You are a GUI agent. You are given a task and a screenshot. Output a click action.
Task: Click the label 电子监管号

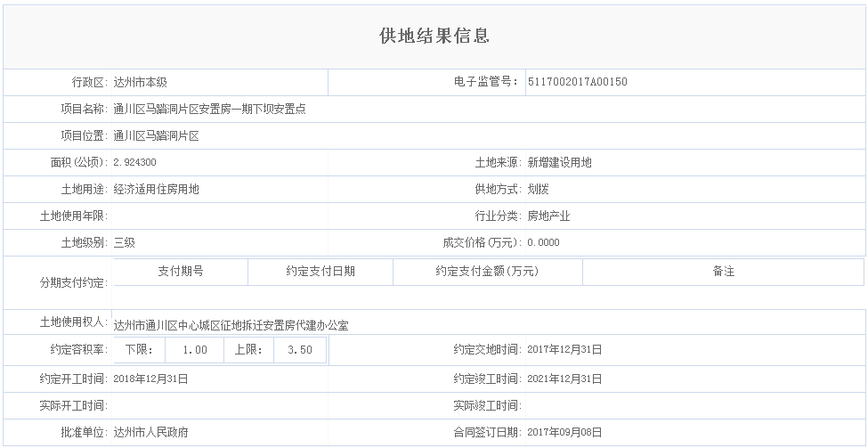click(485, 82)
